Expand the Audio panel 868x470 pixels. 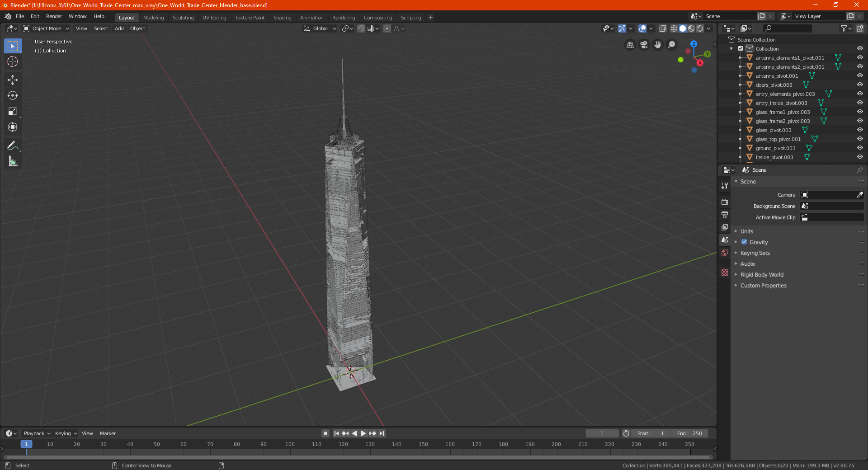747,263
